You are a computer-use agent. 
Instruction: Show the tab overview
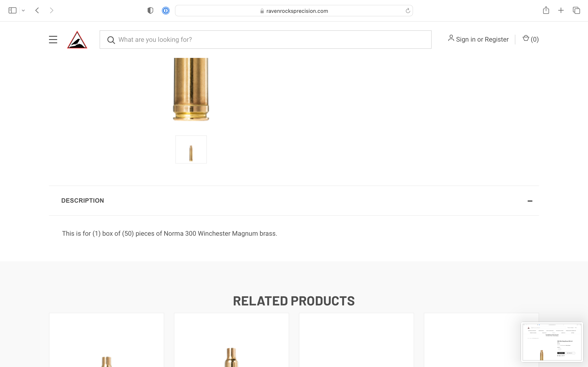pos(576,10)
